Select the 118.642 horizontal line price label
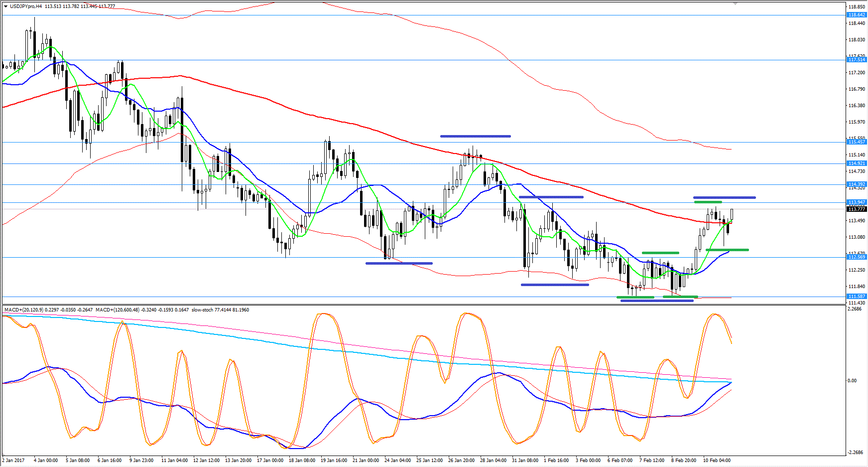 coord(857,15)
